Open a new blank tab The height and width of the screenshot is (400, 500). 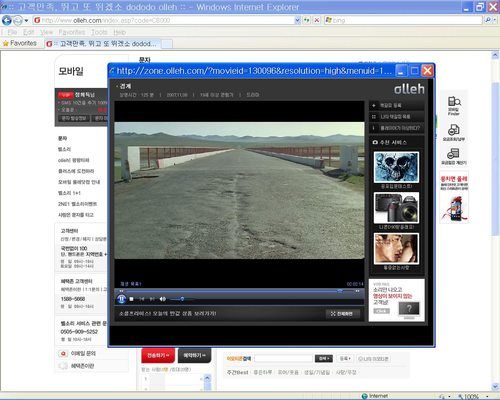point(167,44)
